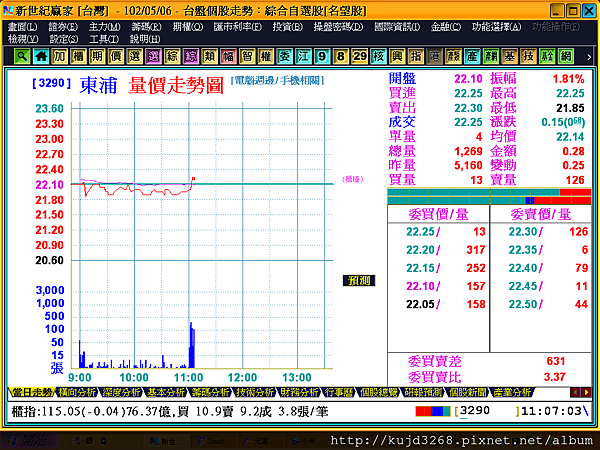Click the cyan 江 toolbar icon
Screen dimensions: 600x450
coord(303,56)
